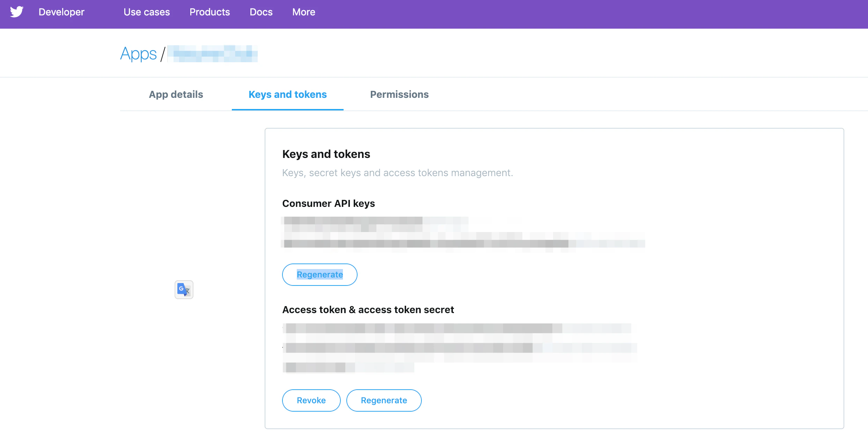The width and height of the screenshot is (868, 441).
Task: Select the Keys and tokens tab
Action: [288, 94]
